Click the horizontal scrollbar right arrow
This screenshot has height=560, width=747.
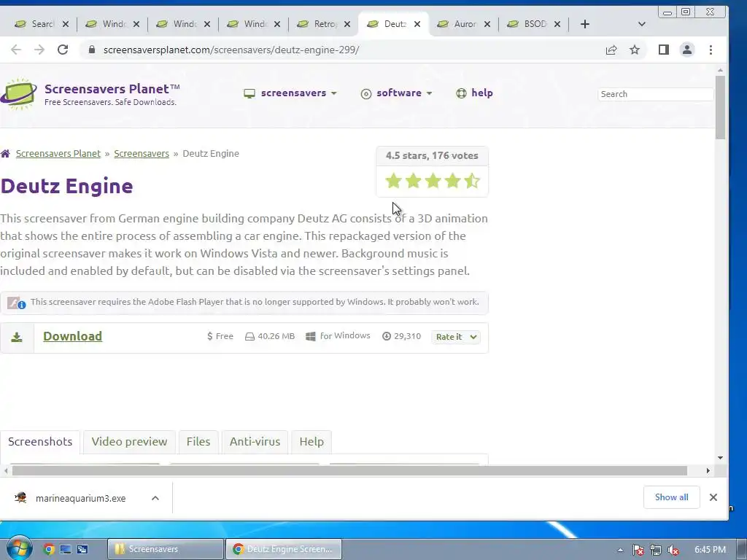point(708,471)
